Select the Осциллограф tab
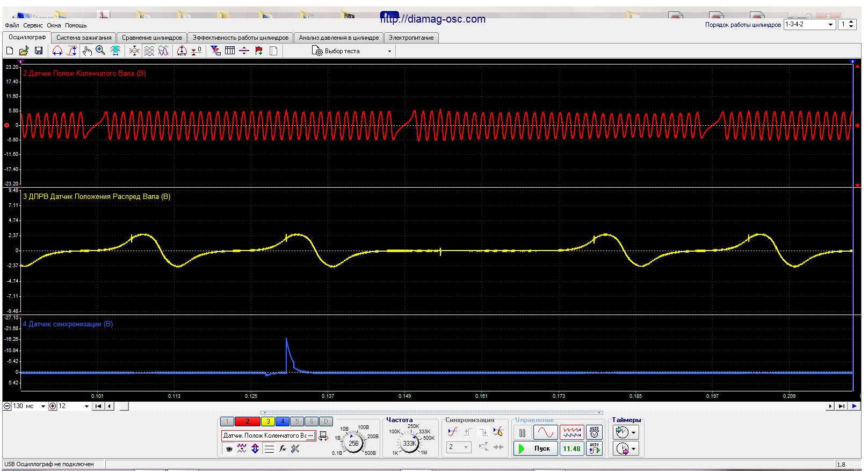 (27, 37)
